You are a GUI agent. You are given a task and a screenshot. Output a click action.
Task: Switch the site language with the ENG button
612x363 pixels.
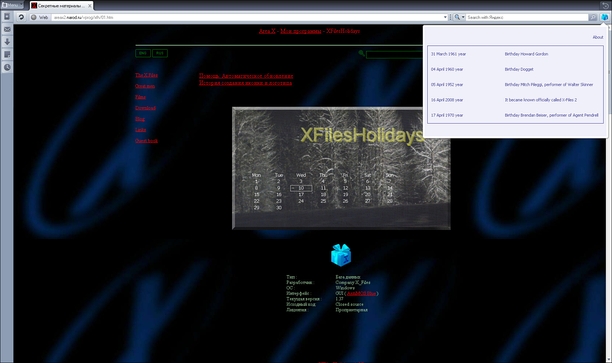point(143,53)
